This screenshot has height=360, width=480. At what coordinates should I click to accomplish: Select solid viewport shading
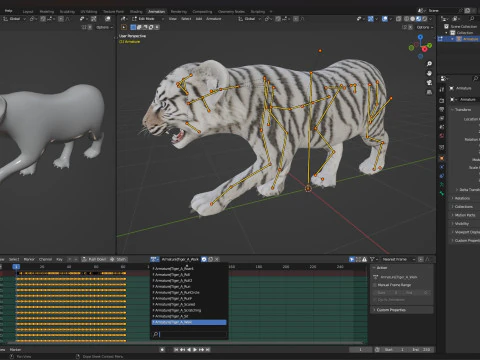tap(413, 19)
